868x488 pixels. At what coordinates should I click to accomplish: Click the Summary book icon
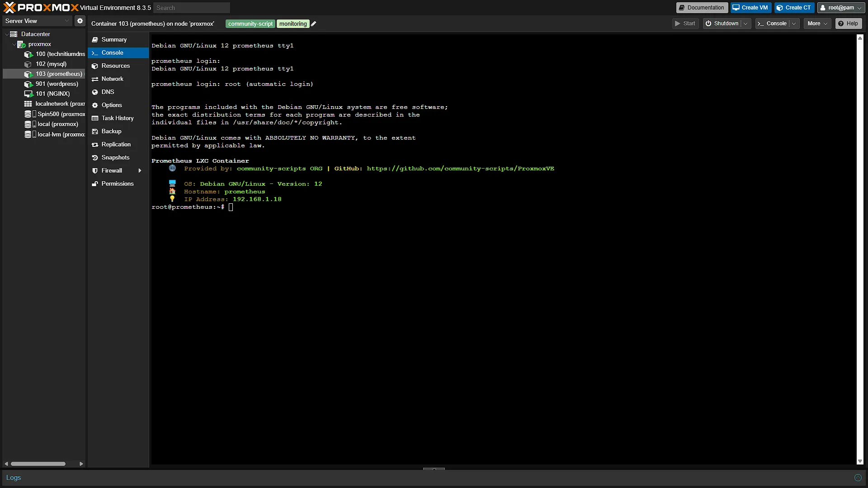point(95,40)
